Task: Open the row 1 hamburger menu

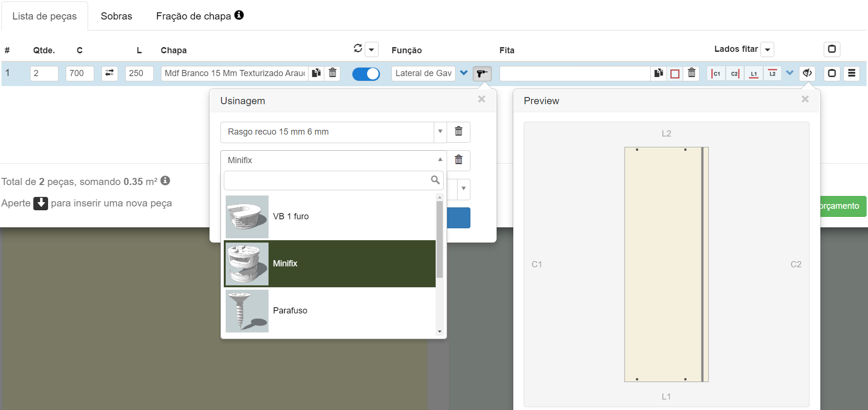Action: click(x=851, y=73)
